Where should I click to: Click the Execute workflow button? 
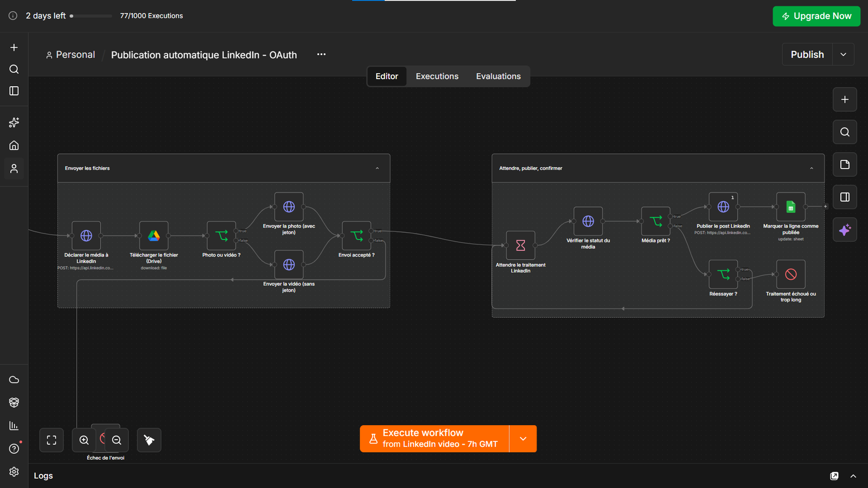point(435,439)
